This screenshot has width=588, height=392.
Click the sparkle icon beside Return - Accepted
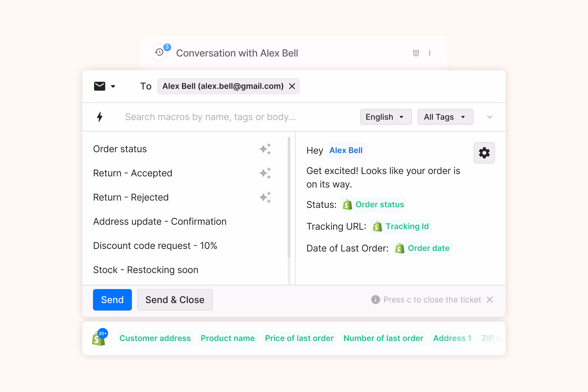[265, 173]
